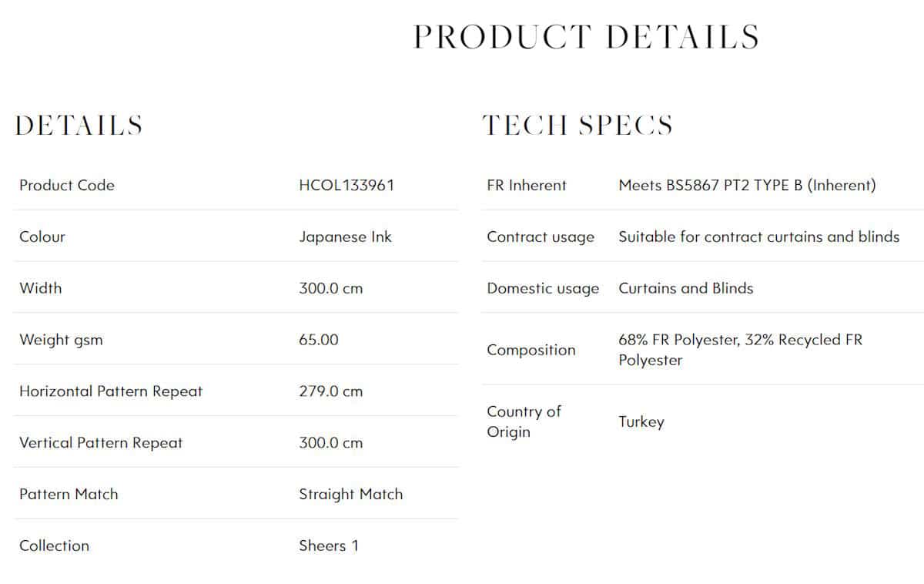Select the product code HCOL133961
This screenshot has width=924, height=584.
[346, 185]
